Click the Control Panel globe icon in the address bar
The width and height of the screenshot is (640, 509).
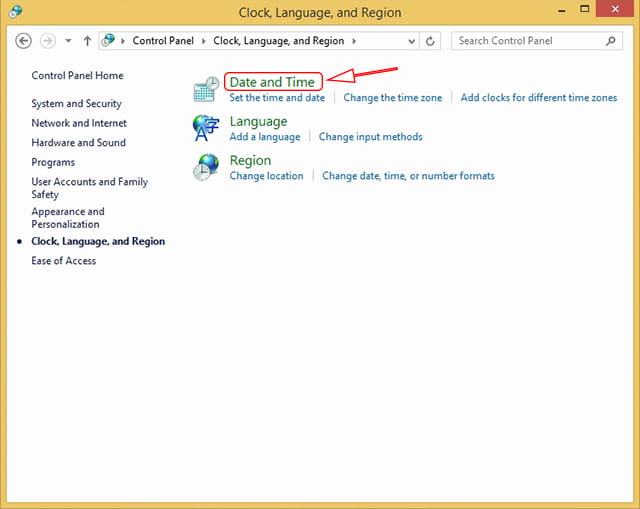(108, 40)
